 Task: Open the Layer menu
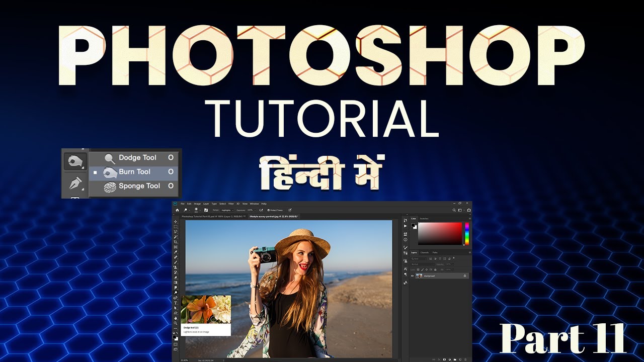[x=206, y=204]
